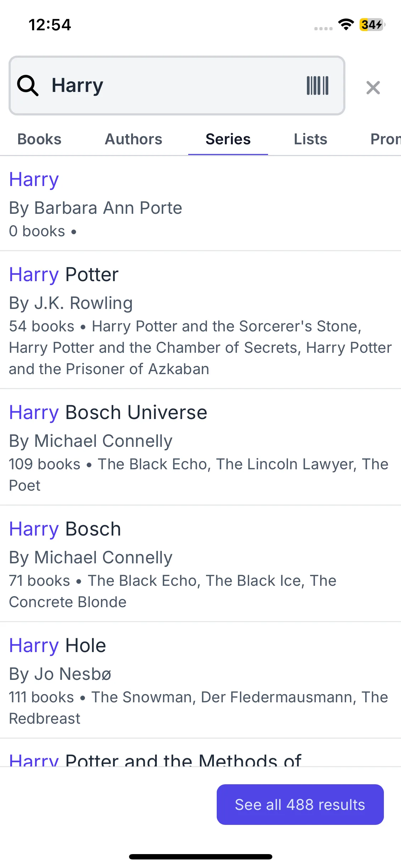The image size is (401, 868).
Task: Open the Harry Hole series result
Action: pos(58,646)
